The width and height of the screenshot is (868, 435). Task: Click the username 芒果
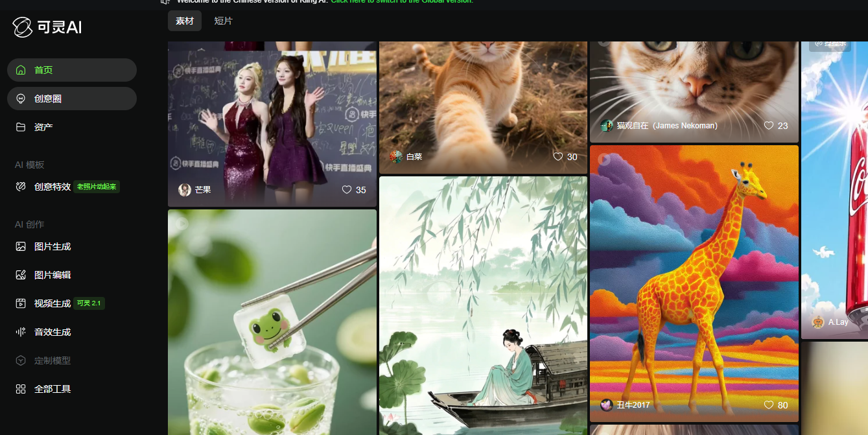click(x=203, y=190)
